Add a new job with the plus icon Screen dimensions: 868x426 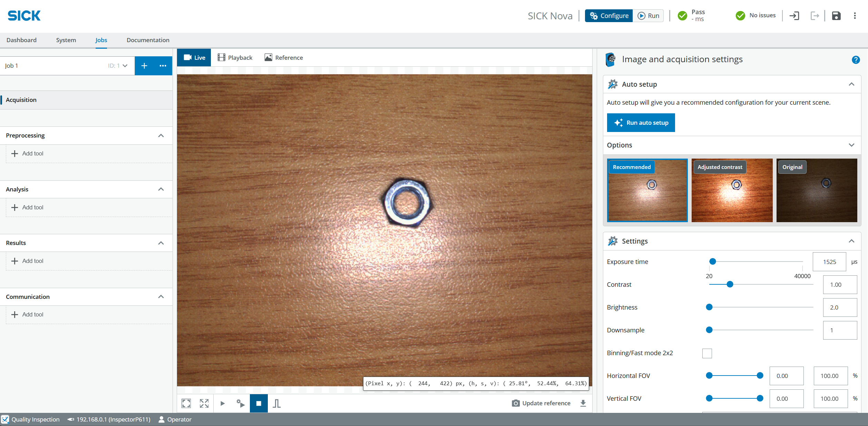(144, 66)
